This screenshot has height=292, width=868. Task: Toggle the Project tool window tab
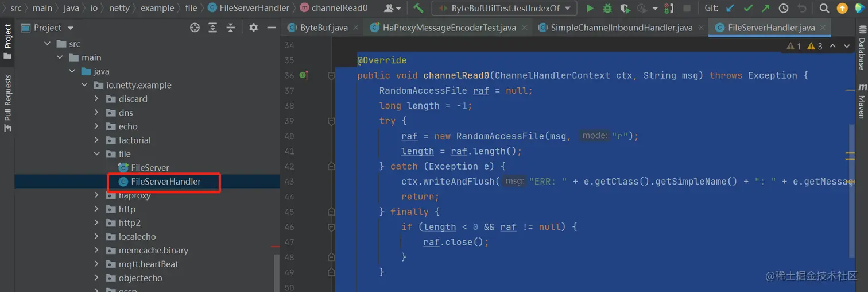(x=7, y=42)
